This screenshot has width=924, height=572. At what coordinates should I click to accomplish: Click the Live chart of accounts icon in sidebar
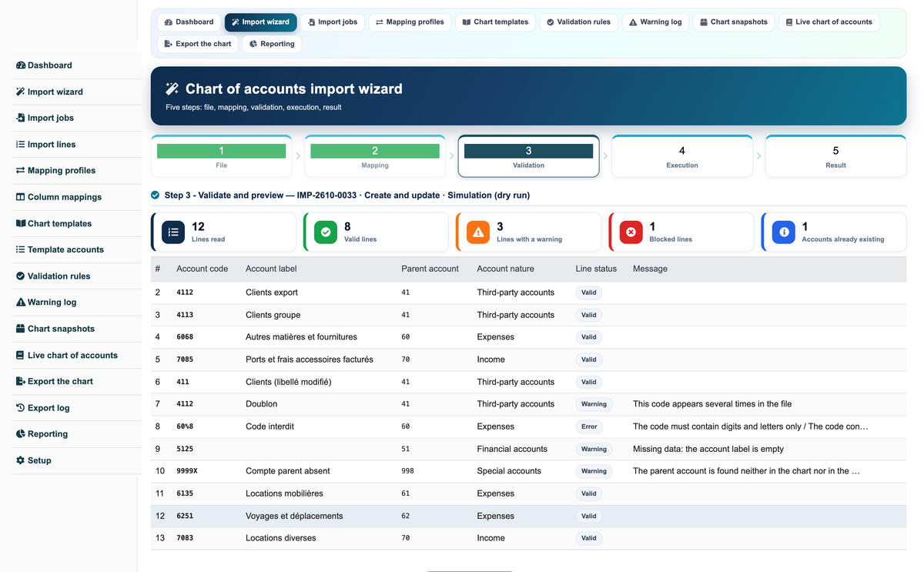point(21,355)
